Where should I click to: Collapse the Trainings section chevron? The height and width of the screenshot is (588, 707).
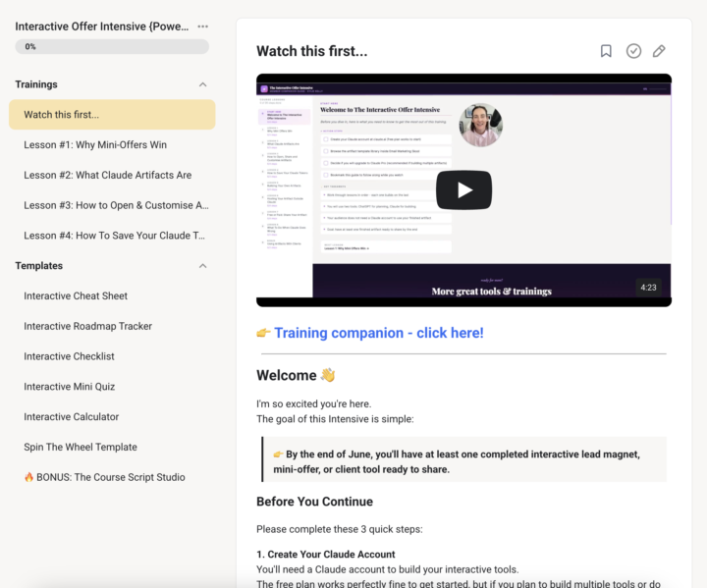(203, 84)
